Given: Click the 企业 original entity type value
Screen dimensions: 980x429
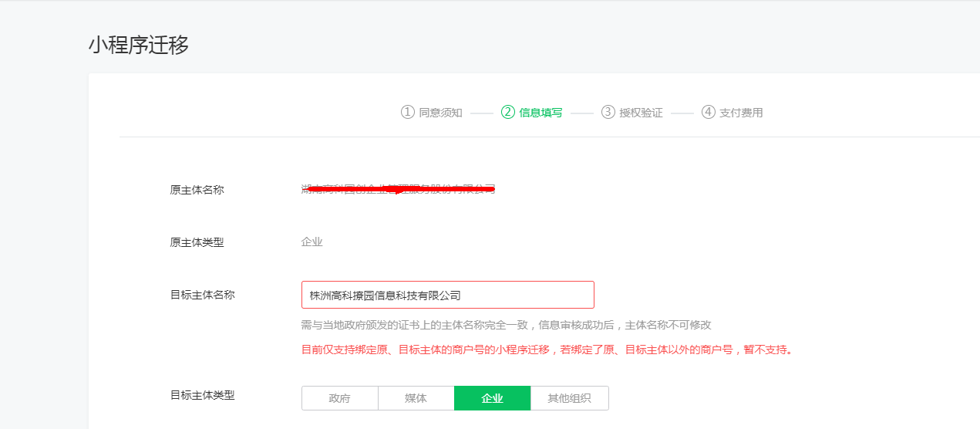Looking at the screenshot, I should 312,242.
